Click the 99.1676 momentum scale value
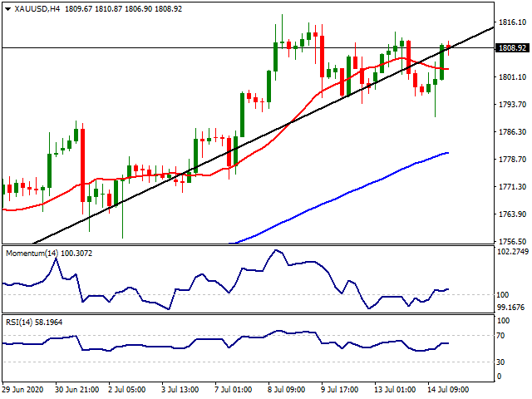532x399 pixels. click(510, 308)
